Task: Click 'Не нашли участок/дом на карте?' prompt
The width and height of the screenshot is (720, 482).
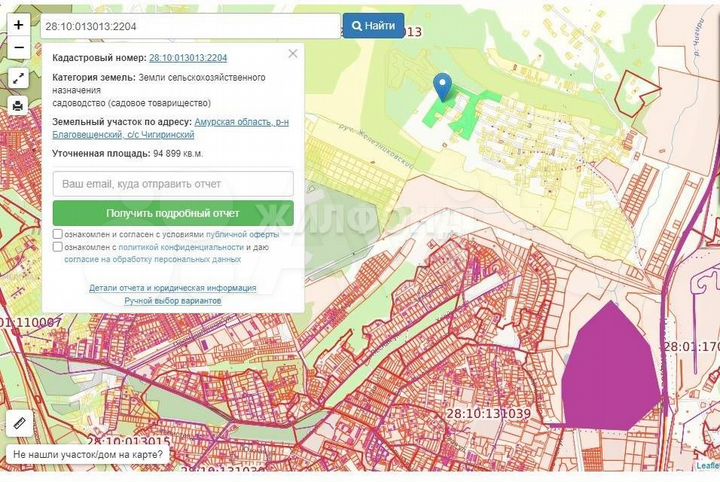Action: pos(88,454)
